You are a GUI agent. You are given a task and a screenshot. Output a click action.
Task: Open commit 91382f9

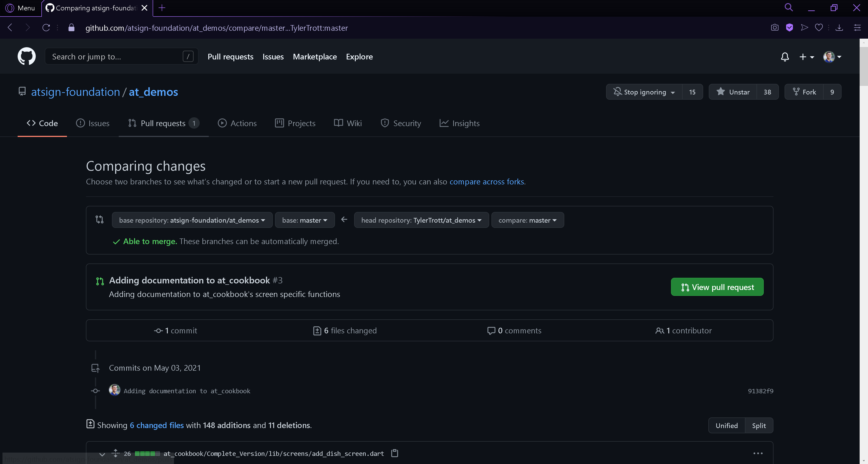coord(761,391)
